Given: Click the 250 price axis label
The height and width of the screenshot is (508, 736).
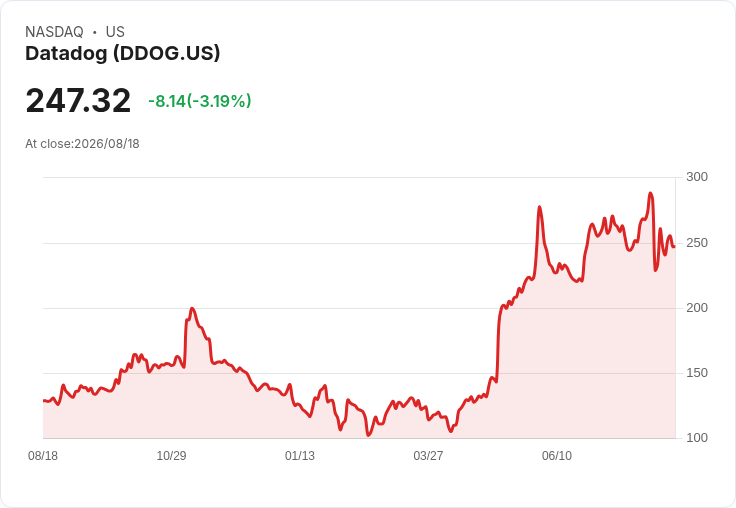Looking at the screenshot, I should (x=697, y=243).
